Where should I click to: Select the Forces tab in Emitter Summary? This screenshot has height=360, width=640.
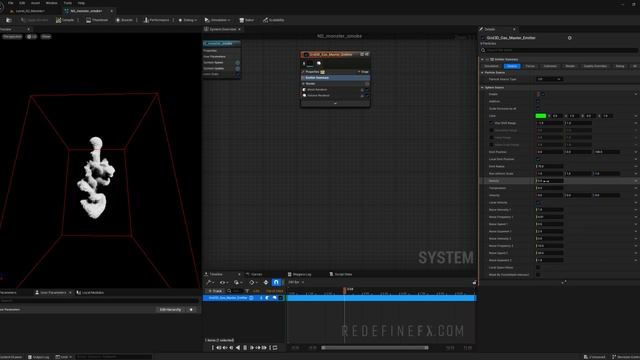tap(530, 66)
